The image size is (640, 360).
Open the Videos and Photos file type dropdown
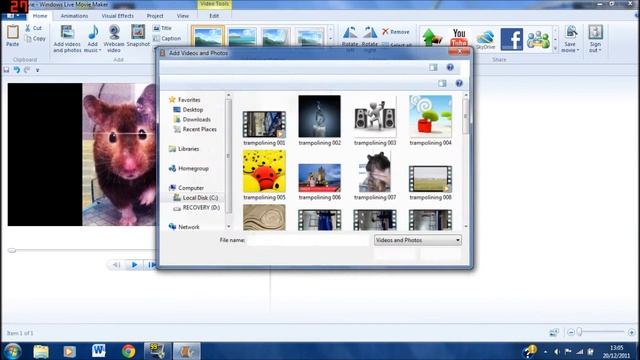(x=418, y=240)
